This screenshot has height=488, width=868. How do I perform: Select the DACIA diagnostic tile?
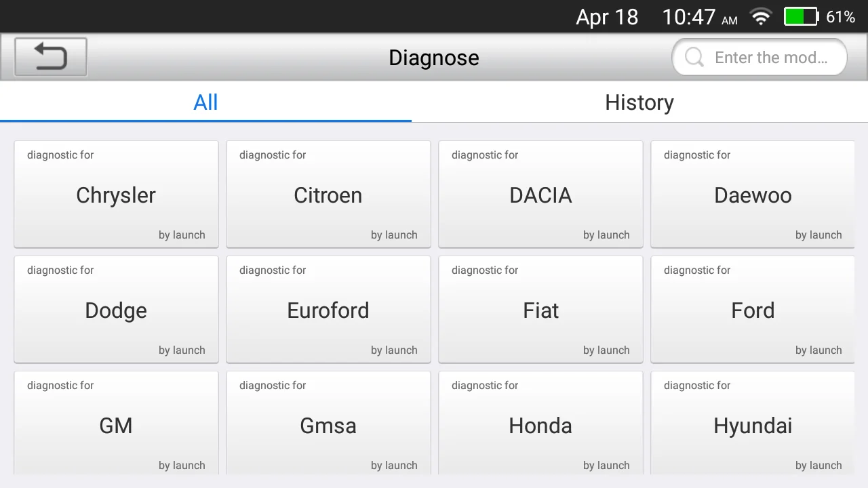point(540,195)
